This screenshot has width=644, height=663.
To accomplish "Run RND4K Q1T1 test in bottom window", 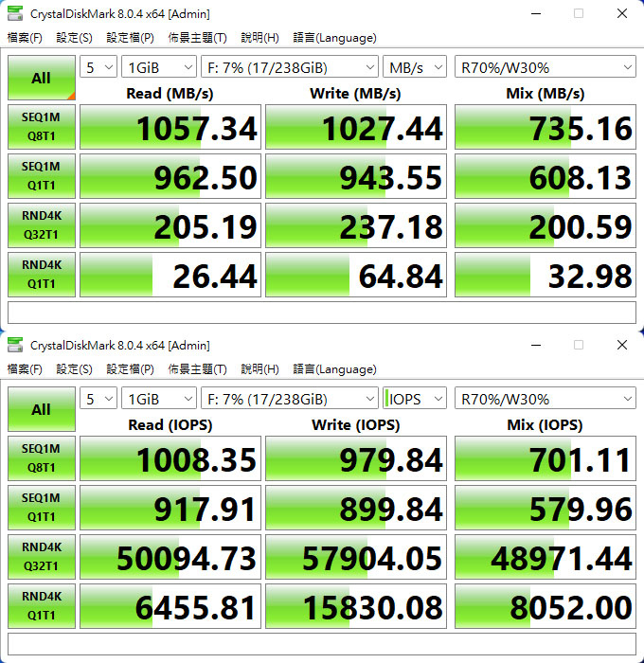I will (42, 606).
